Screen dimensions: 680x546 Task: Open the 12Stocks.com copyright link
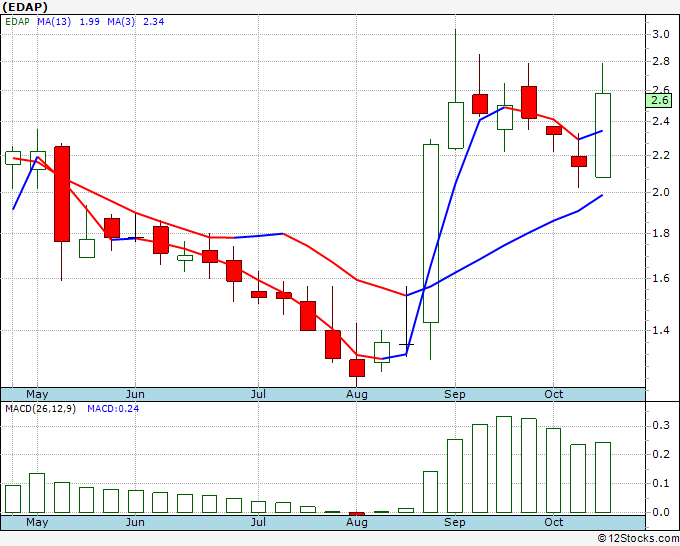(x=638, y=539)
